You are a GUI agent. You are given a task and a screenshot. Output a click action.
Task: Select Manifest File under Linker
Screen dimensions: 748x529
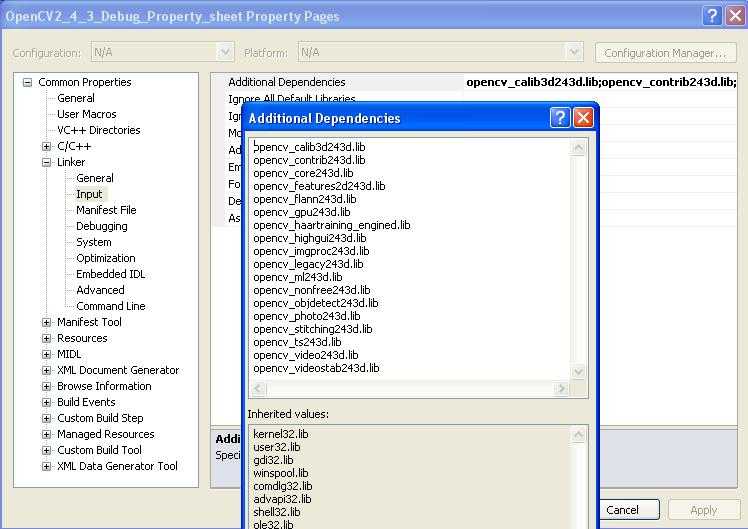coord(106,210)
